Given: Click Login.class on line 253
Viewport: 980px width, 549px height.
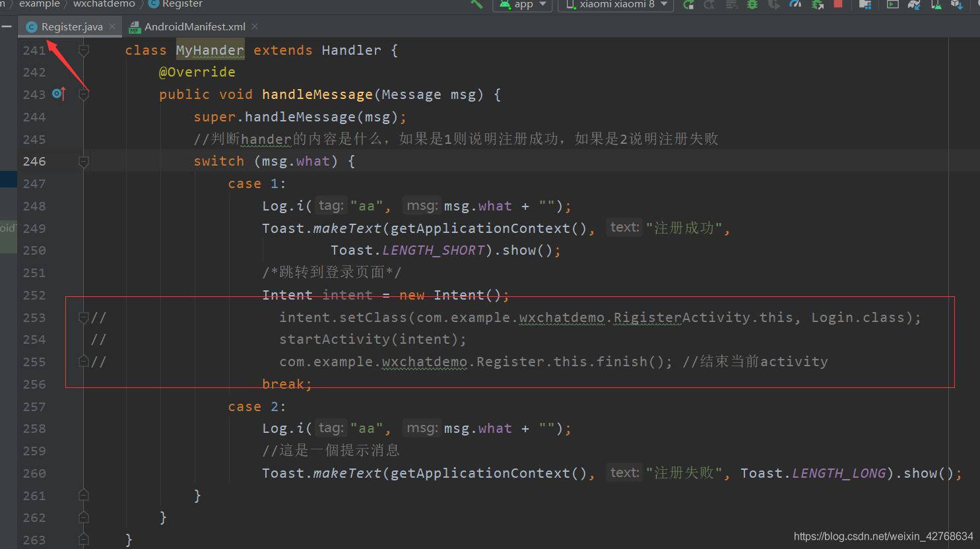Looking at the screenshot, I should point(858,317).
